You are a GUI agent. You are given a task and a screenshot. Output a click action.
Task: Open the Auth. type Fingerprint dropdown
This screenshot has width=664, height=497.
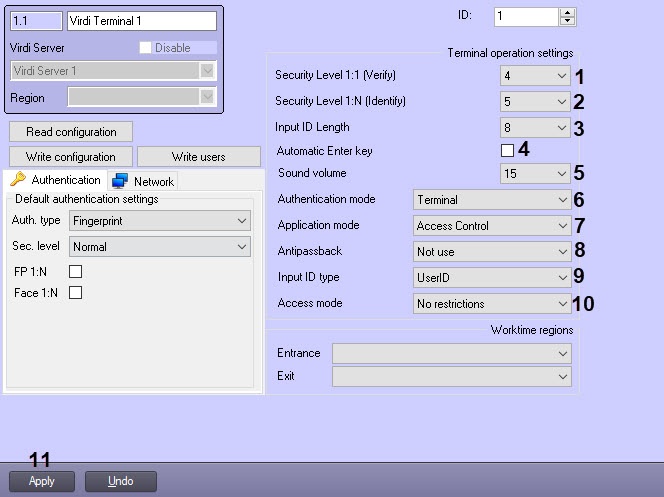click(159, 221)
